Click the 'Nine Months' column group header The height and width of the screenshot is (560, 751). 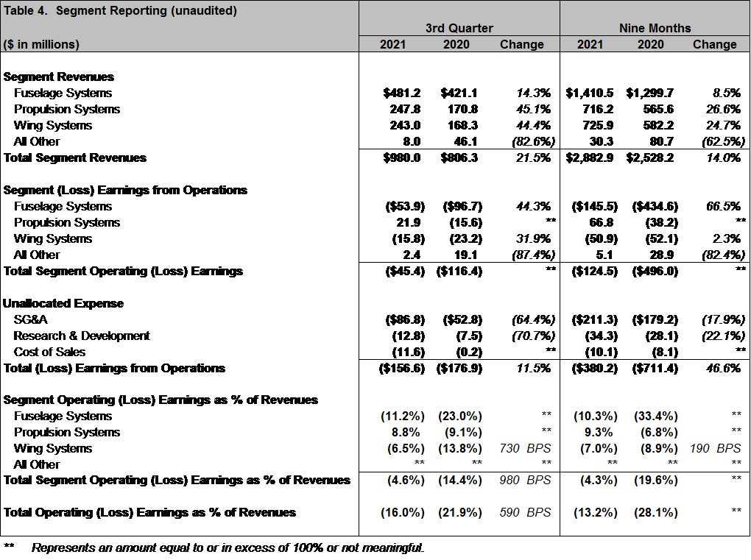655,28
